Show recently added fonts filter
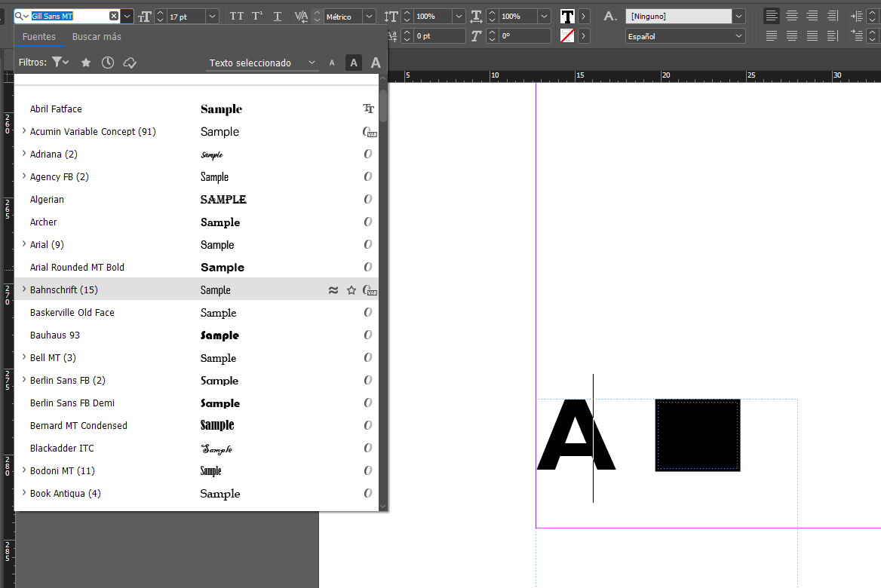 106,63
